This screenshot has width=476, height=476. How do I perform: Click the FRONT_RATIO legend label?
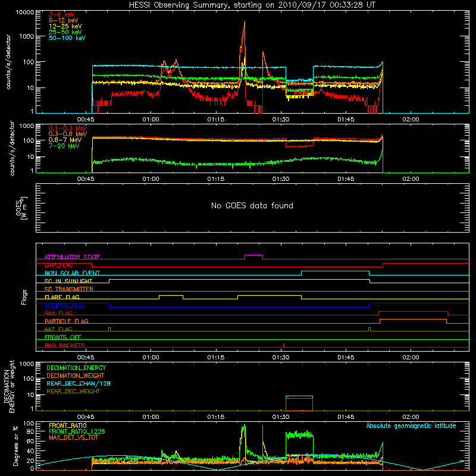(x=68, y=425)
